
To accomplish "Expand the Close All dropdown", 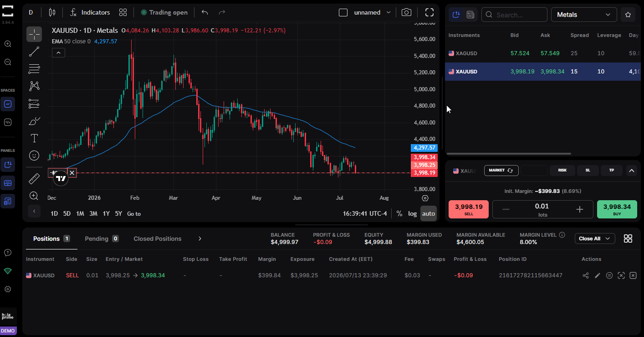I will 595,238.
